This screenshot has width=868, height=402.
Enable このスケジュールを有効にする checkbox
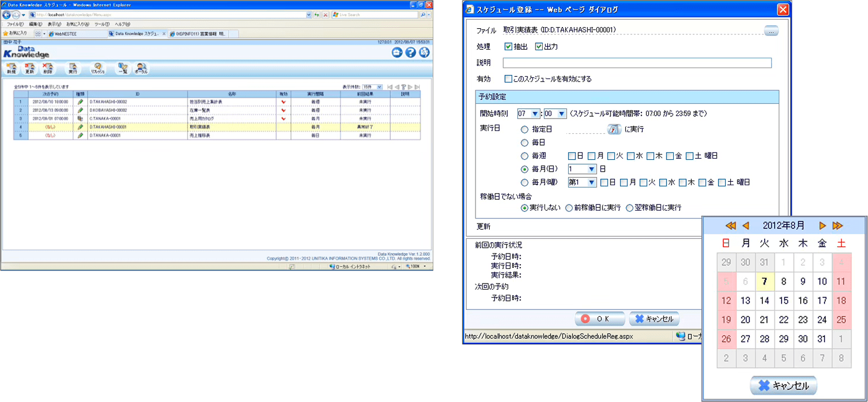pos(508,79)
